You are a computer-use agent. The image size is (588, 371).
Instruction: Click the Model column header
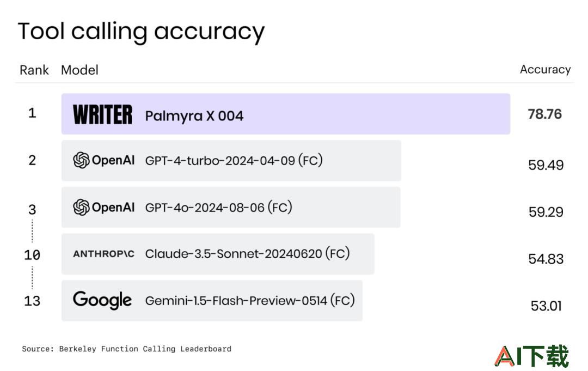79,70
